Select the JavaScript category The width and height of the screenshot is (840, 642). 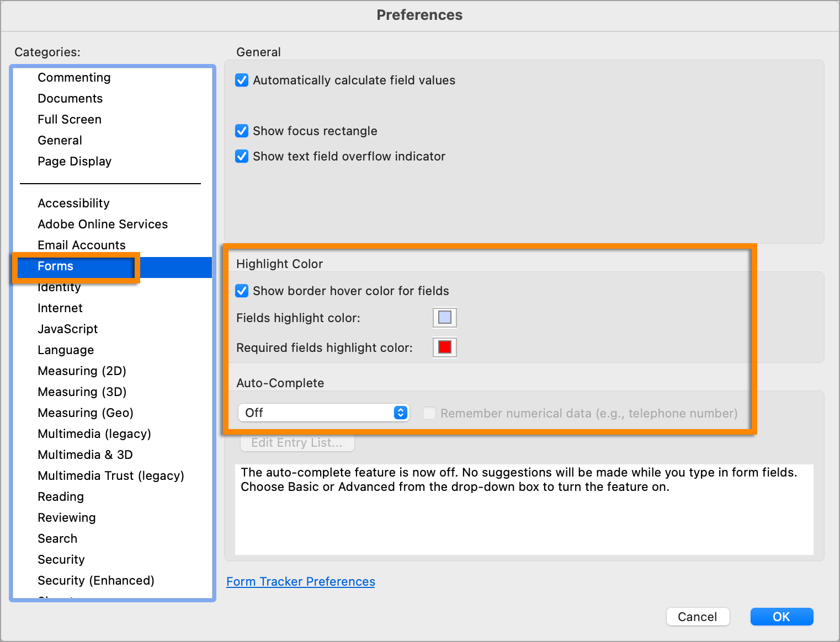[x=67, y=329]
